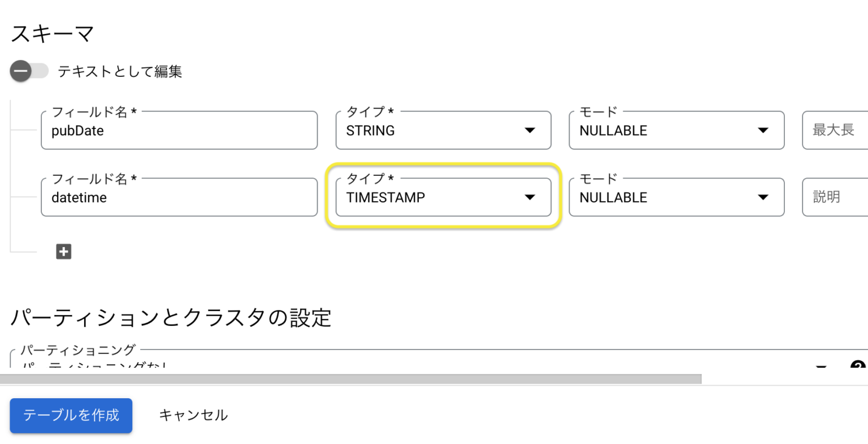The width and height of the screenshot is (868, 444).
Task: Open the mode dropdown for datetime row
Action: [676, 197]
